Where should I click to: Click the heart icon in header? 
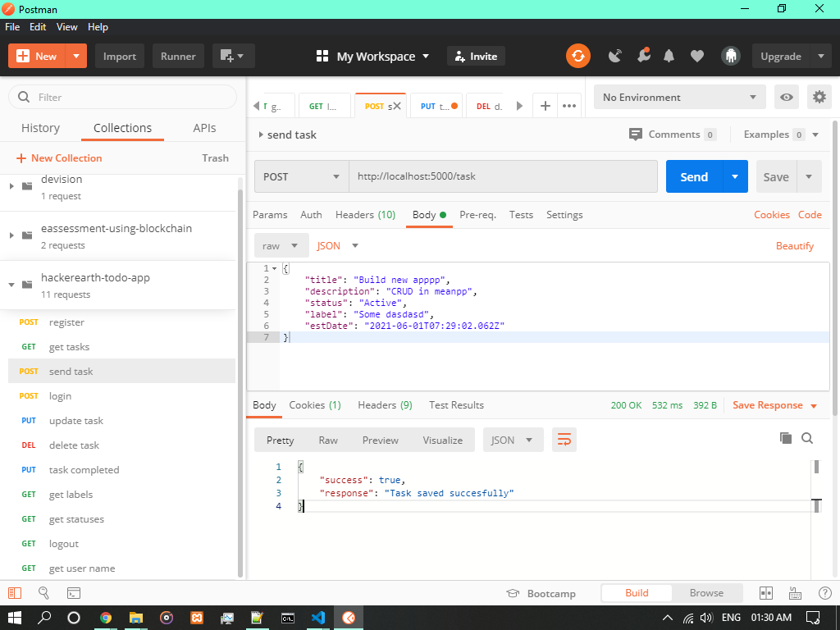point(697,57)
